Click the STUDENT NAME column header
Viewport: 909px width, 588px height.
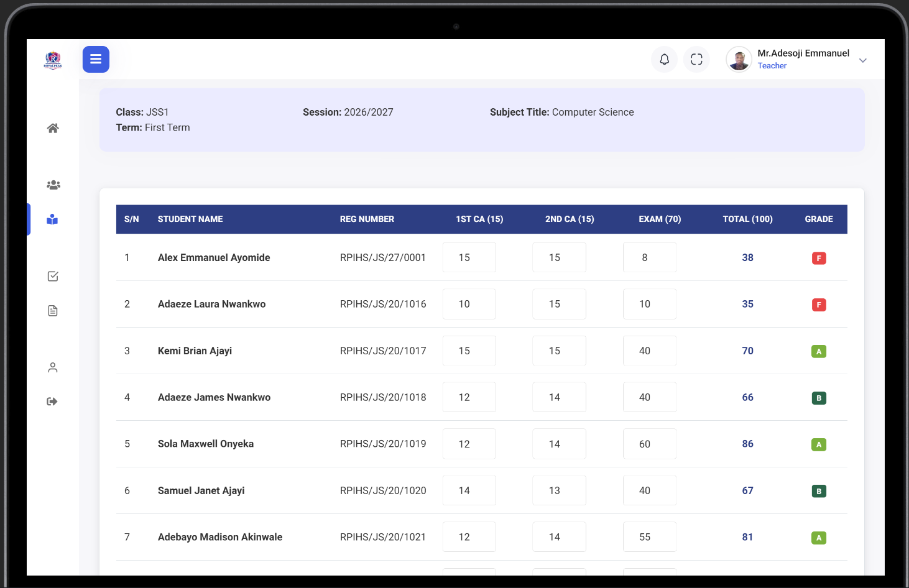pyautogui.click(x=190, y=219)
